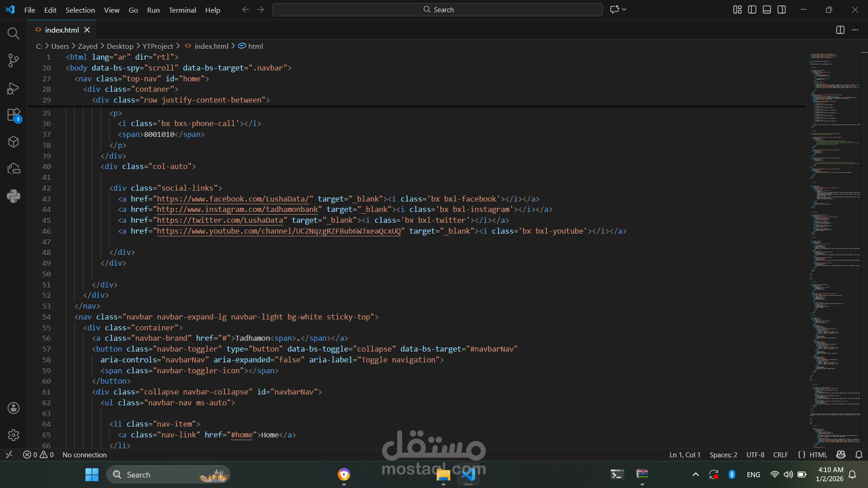Click the top command Search box
This screenshot has width=868, height=488.
coord(437,9)
